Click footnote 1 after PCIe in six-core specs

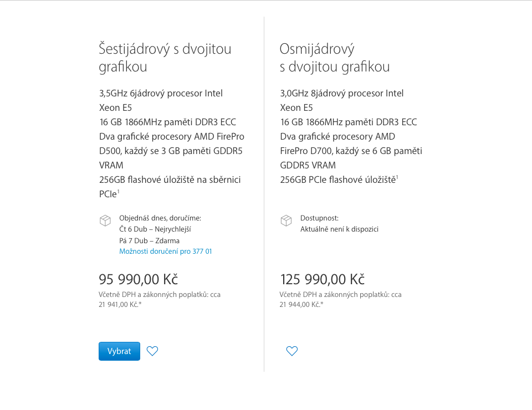point(119,192)
